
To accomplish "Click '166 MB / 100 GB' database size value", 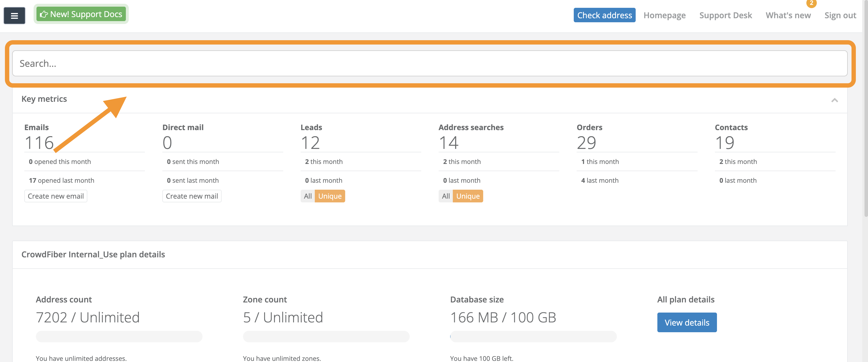I will [x=503, y=317].
